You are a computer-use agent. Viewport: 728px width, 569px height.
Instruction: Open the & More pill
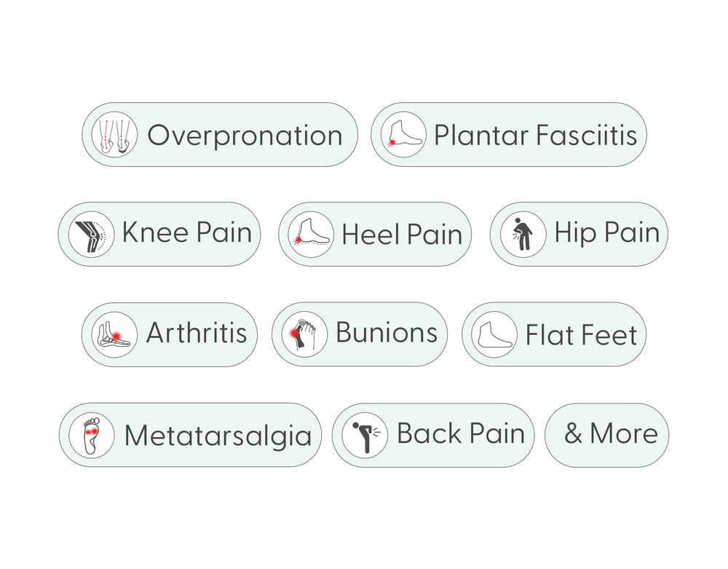pos(607,435)
